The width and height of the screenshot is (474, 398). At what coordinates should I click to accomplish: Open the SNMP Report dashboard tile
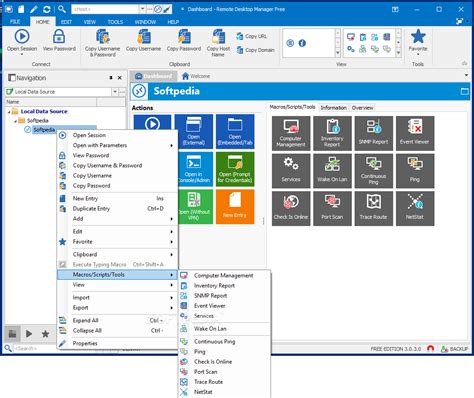373,133
